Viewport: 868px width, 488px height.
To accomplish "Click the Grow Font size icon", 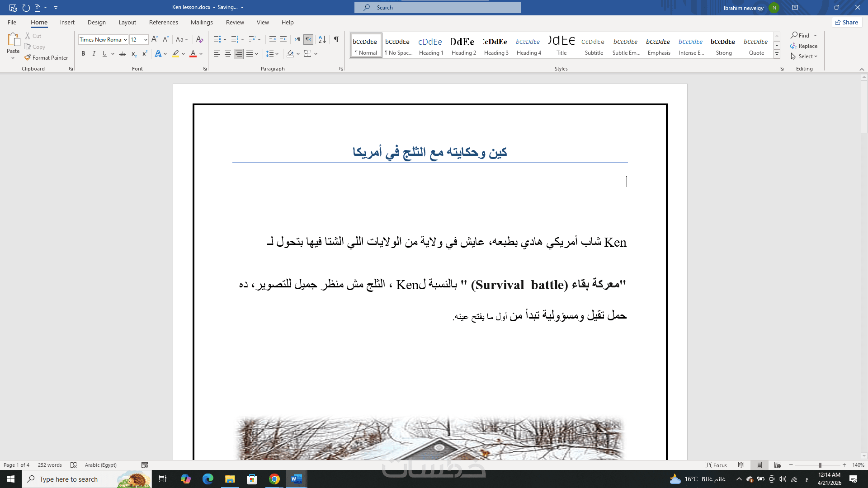I will coord(155,39).
